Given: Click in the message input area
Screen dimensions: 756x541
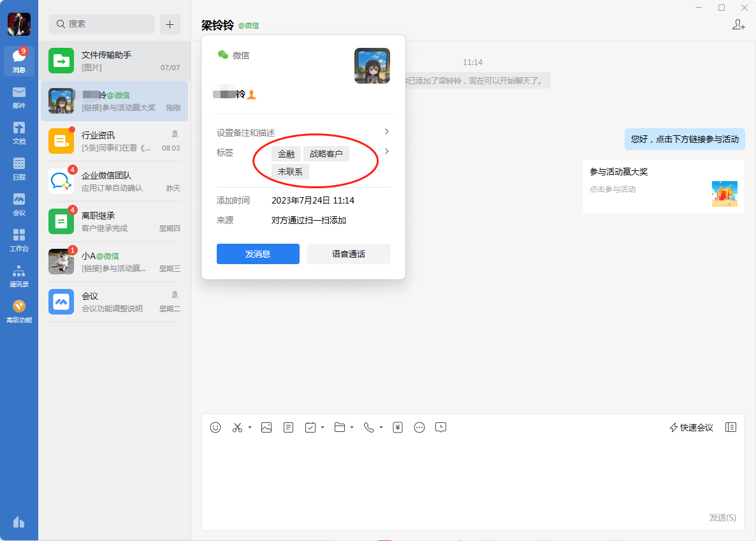Looking at the screenshot, I should tap(472, 473).
